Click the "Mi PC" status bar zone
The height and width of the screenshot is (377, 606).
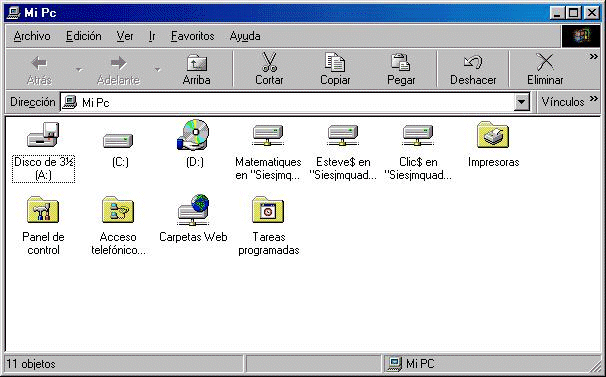[491, 363]
